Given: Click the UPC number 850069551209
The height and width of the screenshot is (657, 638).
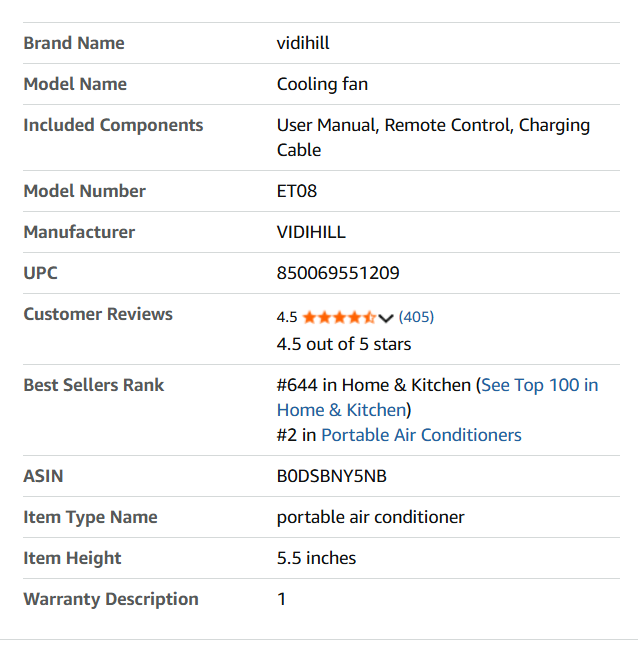Looking at the screenshot, I should click(338, 273).
